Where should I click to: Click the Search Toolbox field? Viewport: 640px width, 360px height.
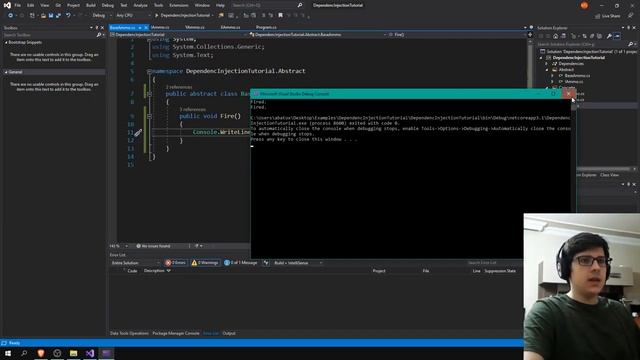point(49,35)
